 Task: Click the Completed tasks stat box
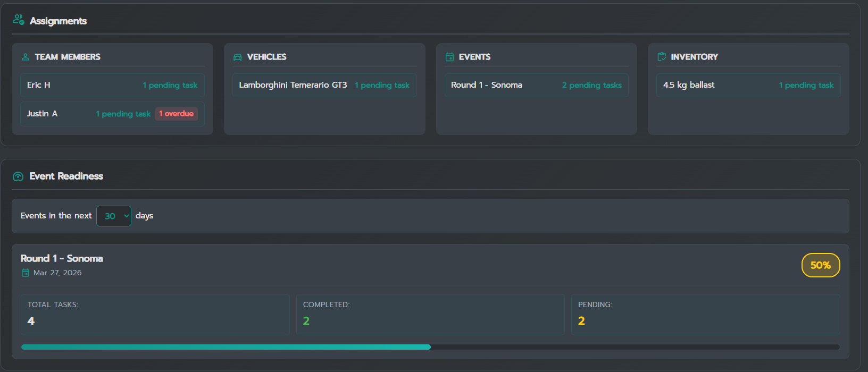point(430,314)
